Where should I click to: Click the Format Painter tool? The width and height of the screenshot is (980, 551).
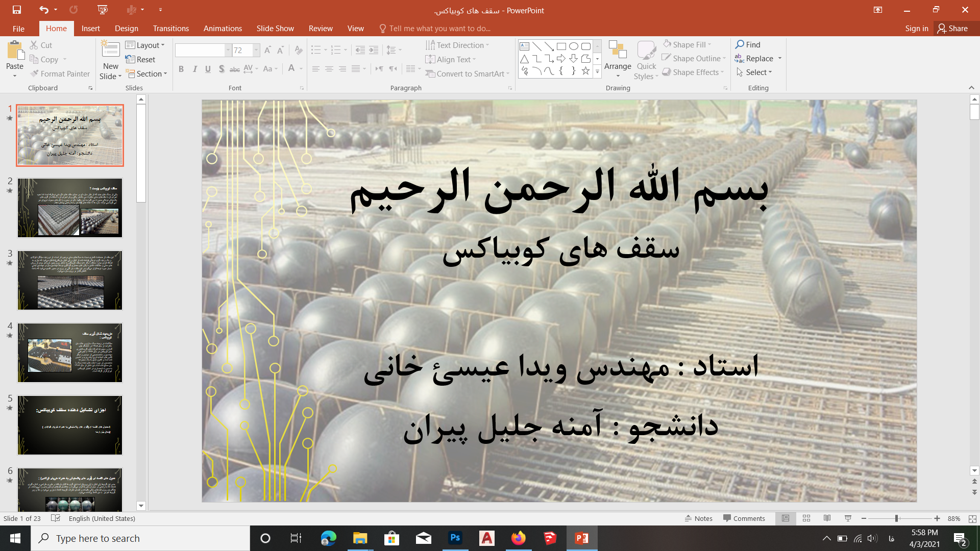(x=60, y=74)
